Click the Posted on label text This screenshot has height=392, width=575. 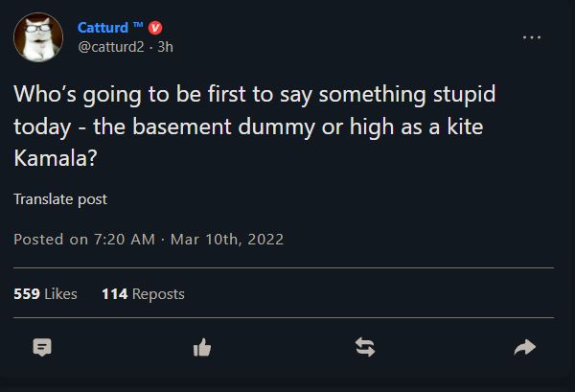(x=51, y=240)
